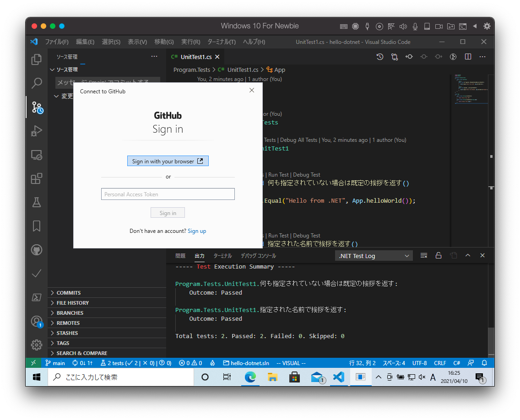This screenshot has width=520, height=420.
Task: Clear output using the list-clear icon
Action: 424,256
